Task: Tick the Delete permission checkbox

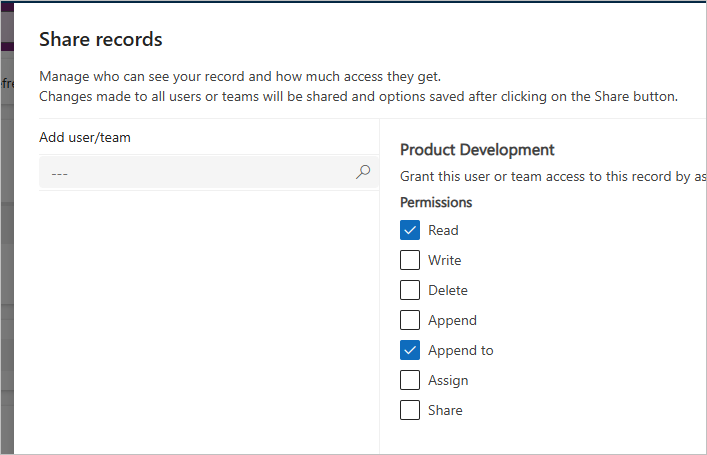Action: [410, 290]
